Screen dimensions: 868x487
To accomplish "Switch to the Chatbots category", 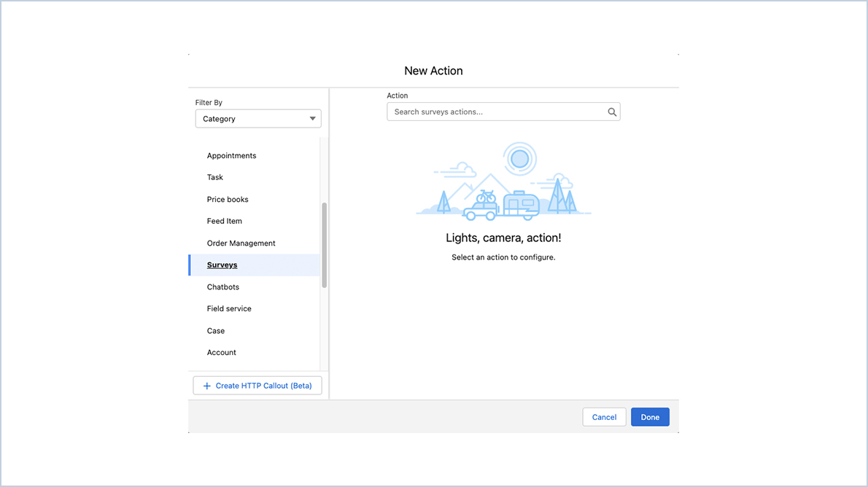I will (222, 287).
